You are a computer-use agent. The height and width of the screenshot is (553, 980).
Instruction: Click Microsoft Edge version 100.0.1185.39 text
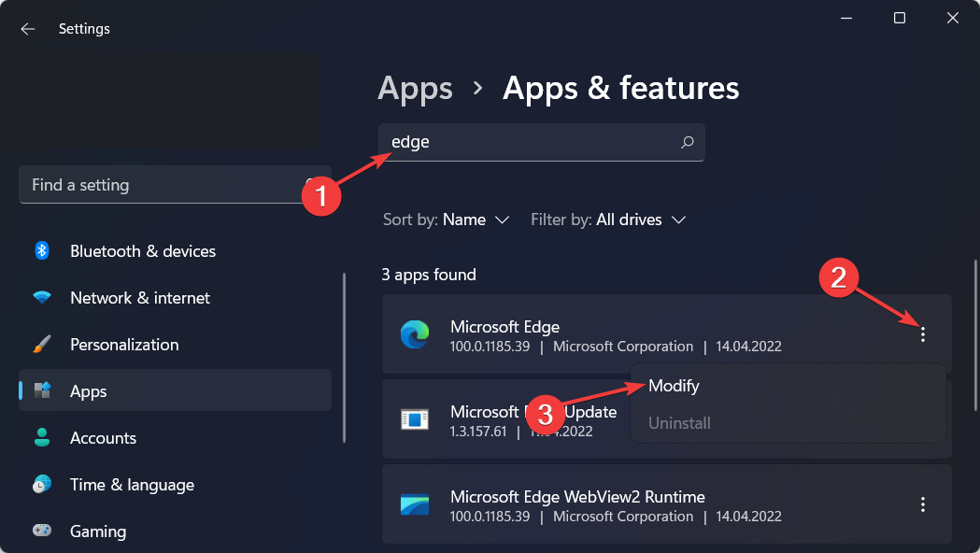point(490,347)
